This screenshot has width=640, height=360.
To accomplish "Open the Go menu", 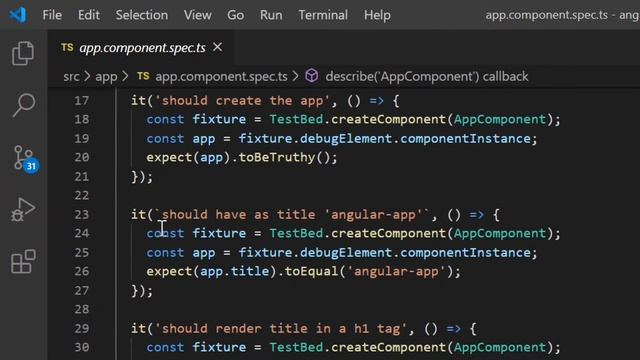I will [236, 15].
